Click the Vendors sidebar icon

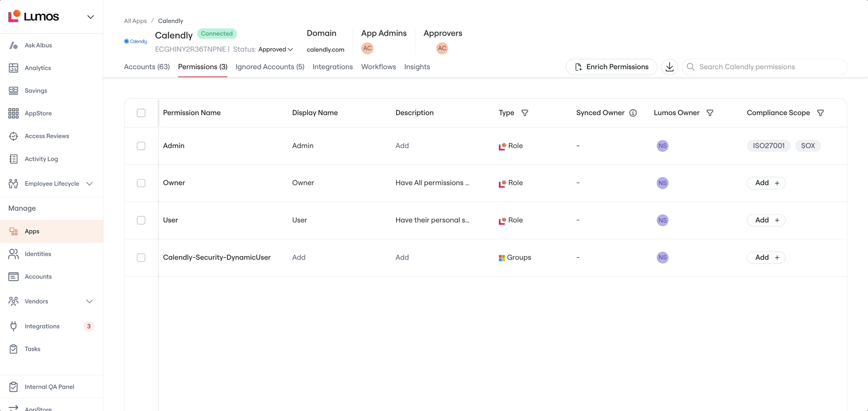click(x=13, y=301)
